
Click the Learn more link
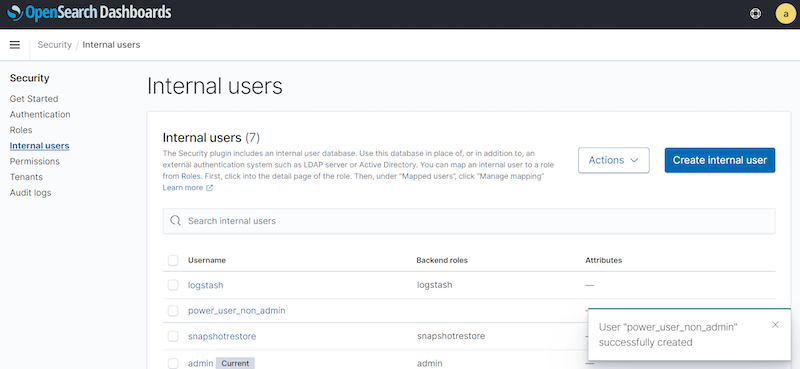[x=183, y=188]
